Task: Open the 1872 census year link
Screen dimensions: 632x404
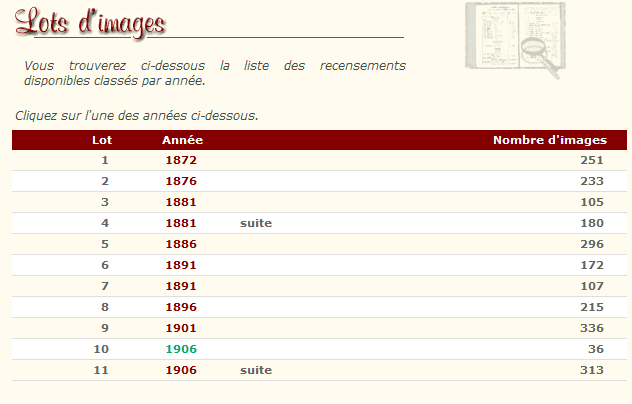Action: pyautogui.click(x=181, y=160)
